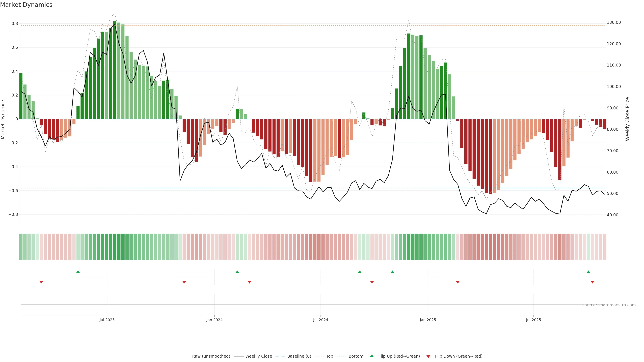Viewport: 644px width, 362px height.
Task: Click the green flip-up marker just after Jan 2024
Action: point(237,272)
